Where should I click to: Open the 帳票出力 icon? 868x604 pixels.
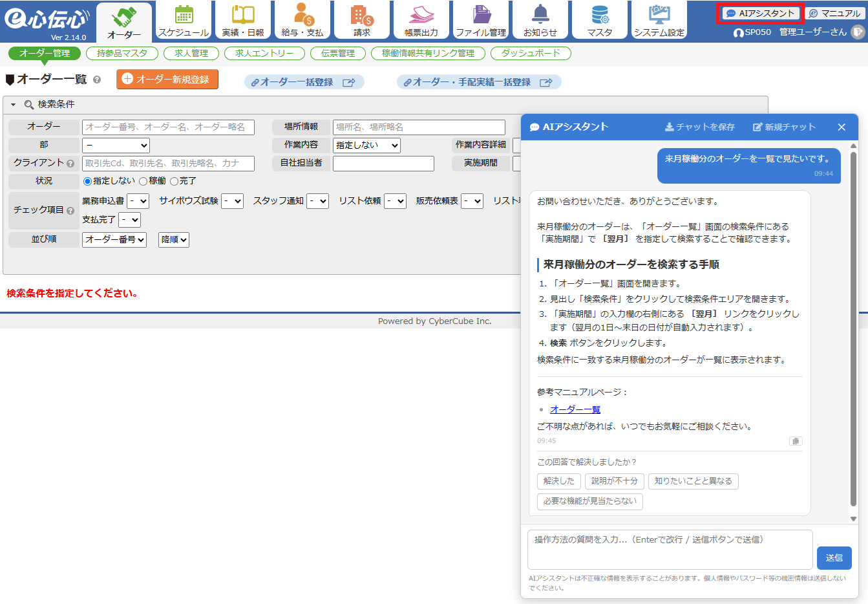click(x=421, y=20)
